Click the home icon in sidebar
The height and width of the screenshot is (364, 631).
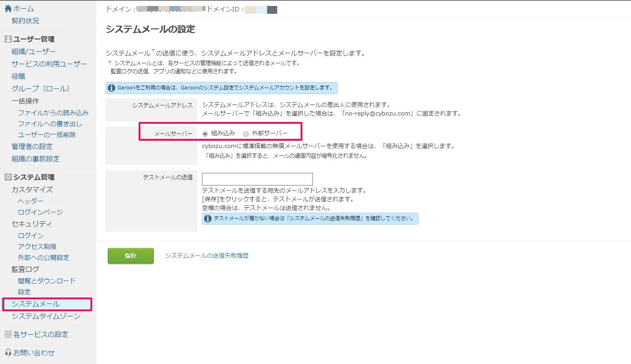(x=8, y=8)
